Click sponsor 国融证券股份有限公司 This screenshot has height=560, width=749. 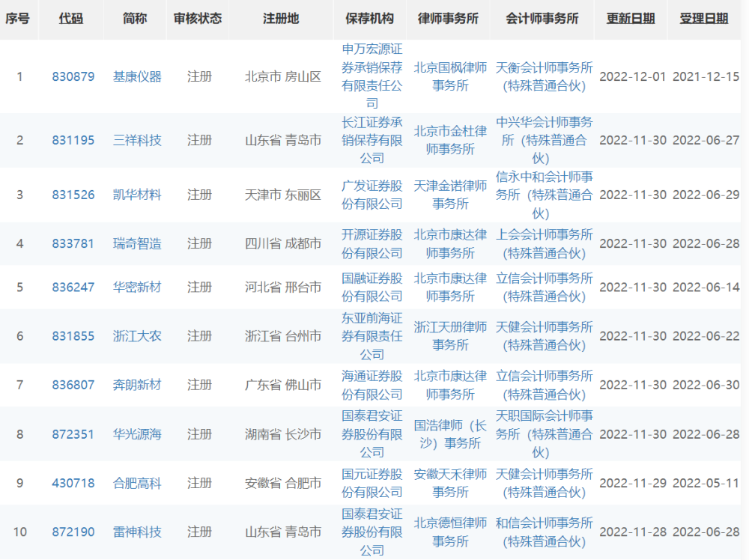coord(372,287)
